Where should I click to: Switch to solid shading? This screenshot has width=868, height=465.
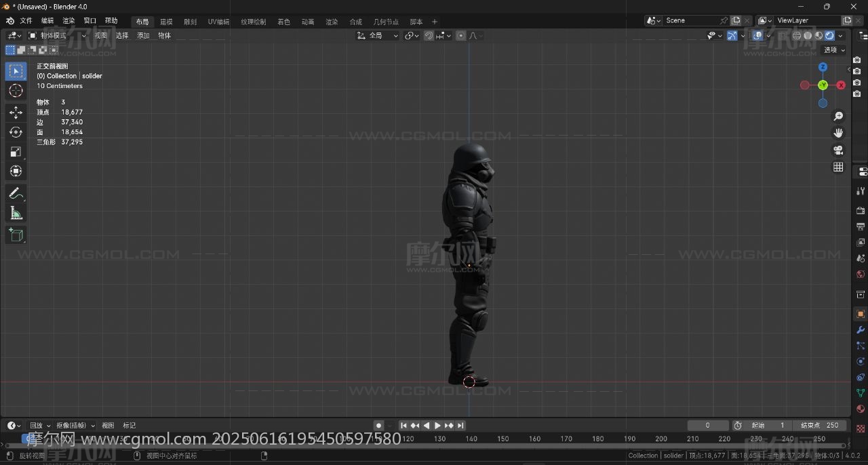pos(808,35)
